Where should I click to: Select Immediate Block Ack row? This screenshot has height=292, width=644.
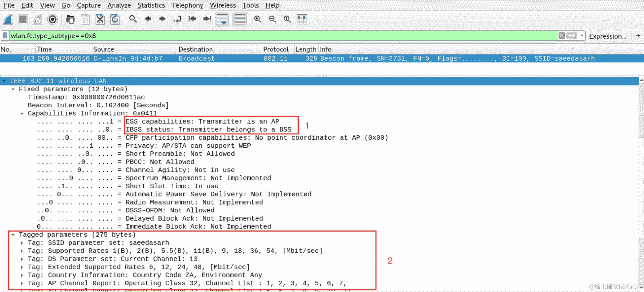[x=319, y=227]
